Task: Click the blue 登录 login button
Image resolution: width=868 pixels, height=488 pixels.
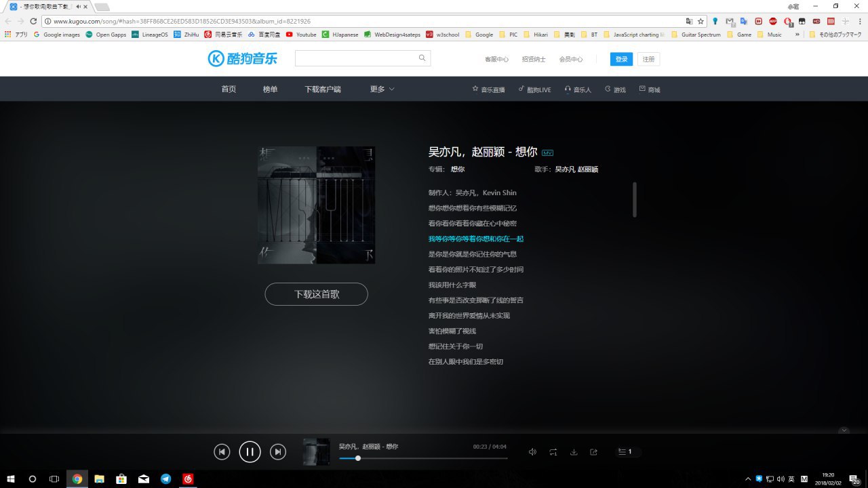Action: click(x=621, y=59)
